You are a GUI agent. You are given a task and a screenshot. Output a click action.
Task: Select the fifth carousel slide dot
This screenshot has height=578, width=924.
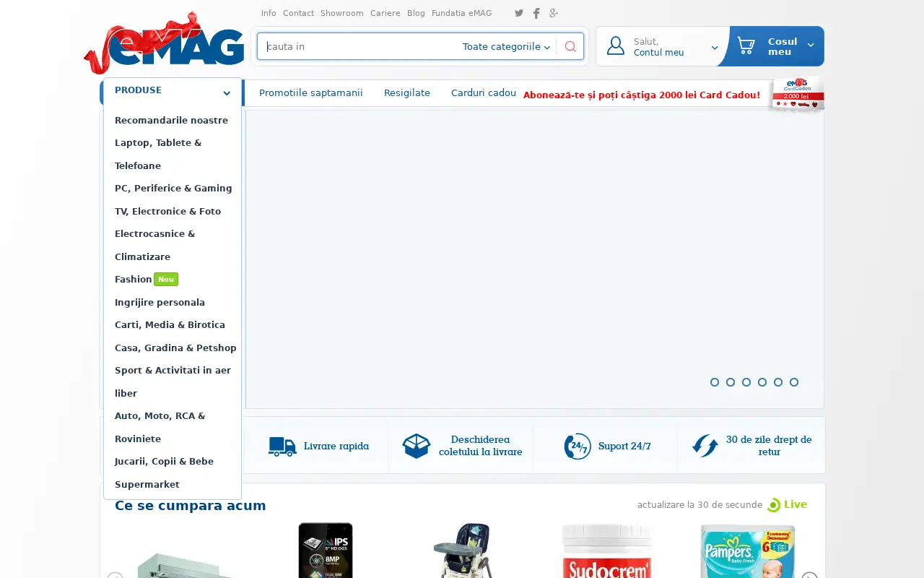[778, 382]
